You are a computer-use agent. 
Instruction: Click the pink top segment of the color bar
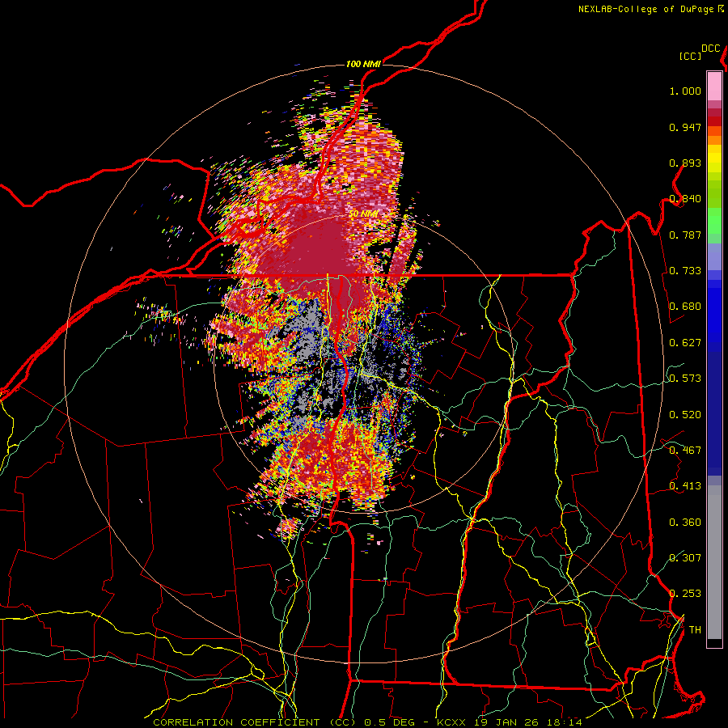(714, 86)
